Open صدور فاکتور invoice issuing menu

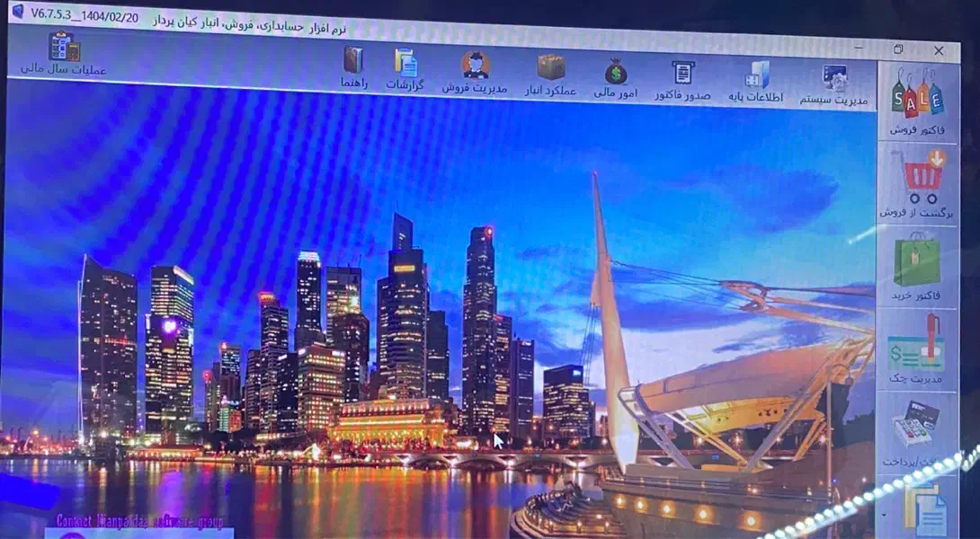pos(682,81)
